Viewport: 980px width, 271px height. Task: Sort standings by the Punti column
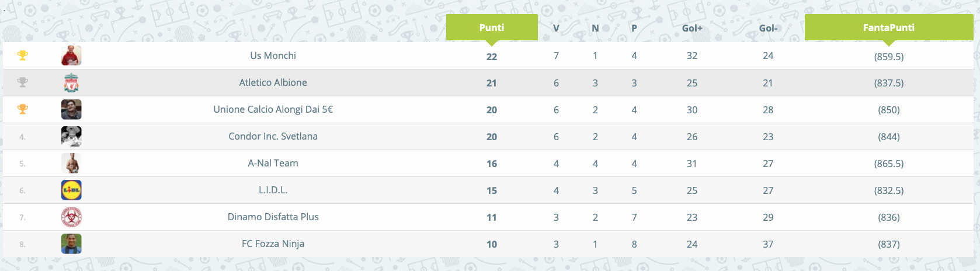[492, 27]
